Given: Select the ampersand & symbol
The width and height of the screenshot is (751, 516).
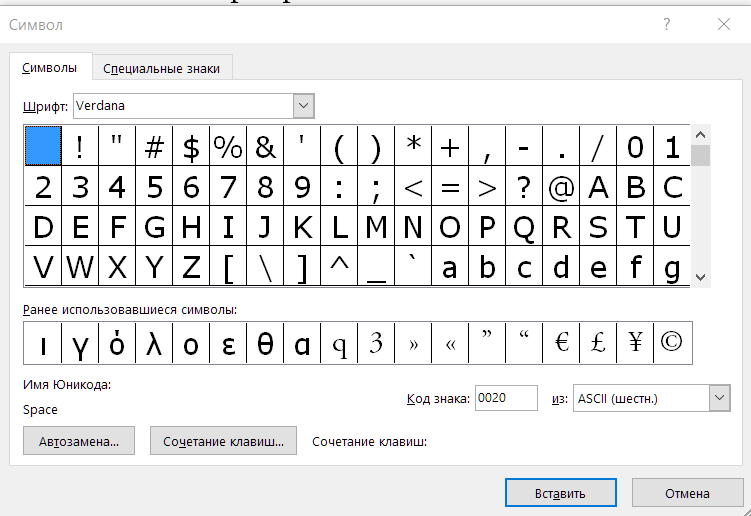Looking at the screenshot, I should [265, 146].
